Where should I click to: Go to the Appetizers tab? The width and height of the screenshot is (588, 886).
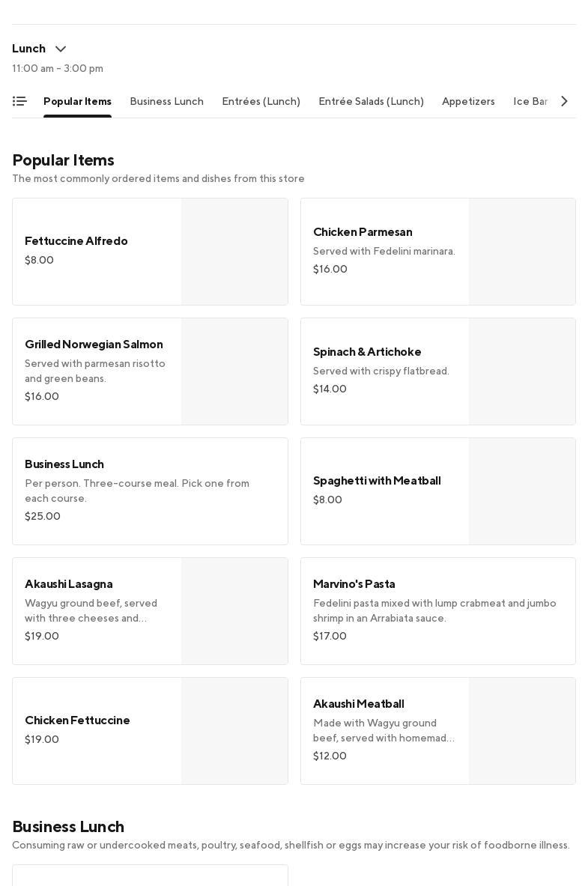pos(468,101)
